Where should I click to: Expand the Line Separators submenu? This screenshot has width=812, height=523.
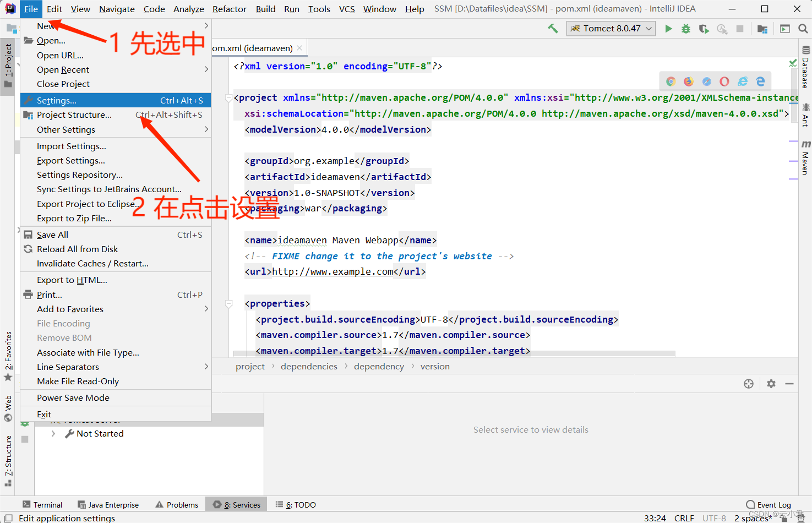[x=116, y=367]
